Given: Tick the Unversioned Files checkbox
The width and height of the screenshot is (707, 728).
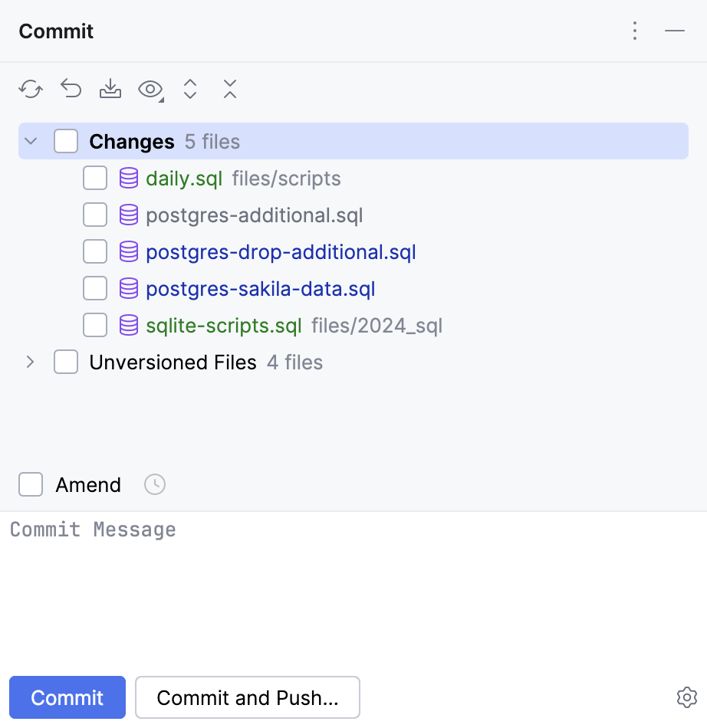Looking at the screenshot, I should coord(66,362).
